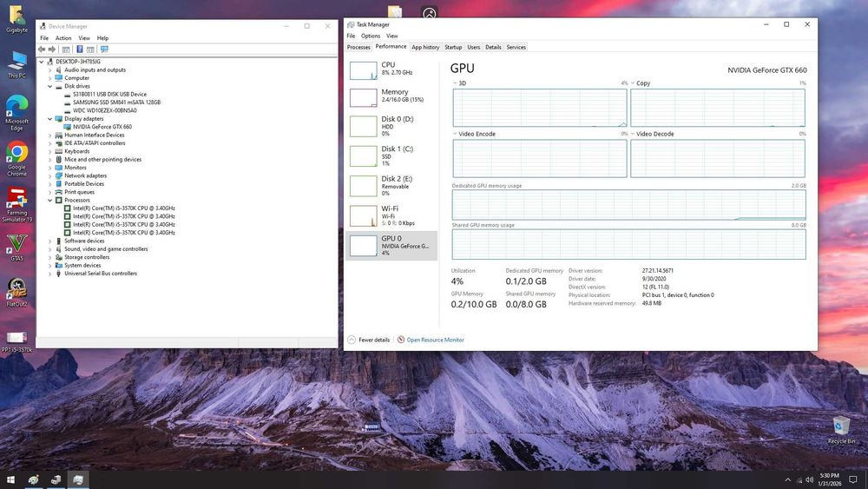This screenshot has height=489, width=868.
Task: Expand the Keyboards chevron
Action: [49, 152]
